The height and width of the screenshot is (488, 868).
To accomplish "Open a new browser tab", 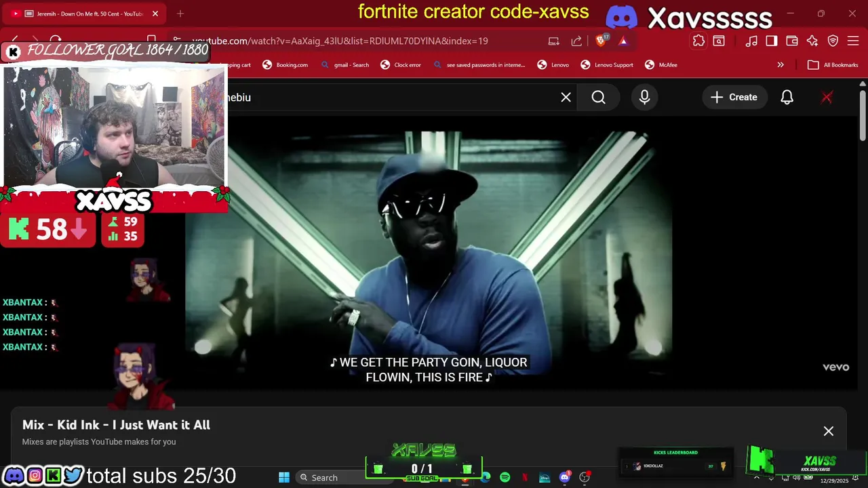I will (180, 14).
